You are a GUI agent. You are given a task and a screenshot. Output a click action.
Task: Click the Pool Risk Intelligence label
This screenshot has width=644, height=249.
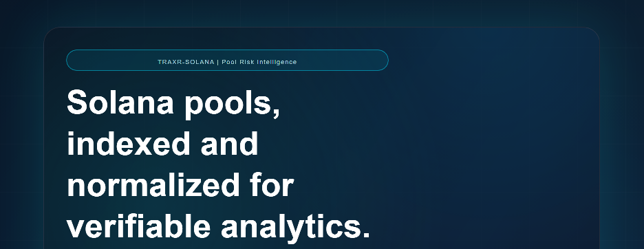(x=259, y=62)
